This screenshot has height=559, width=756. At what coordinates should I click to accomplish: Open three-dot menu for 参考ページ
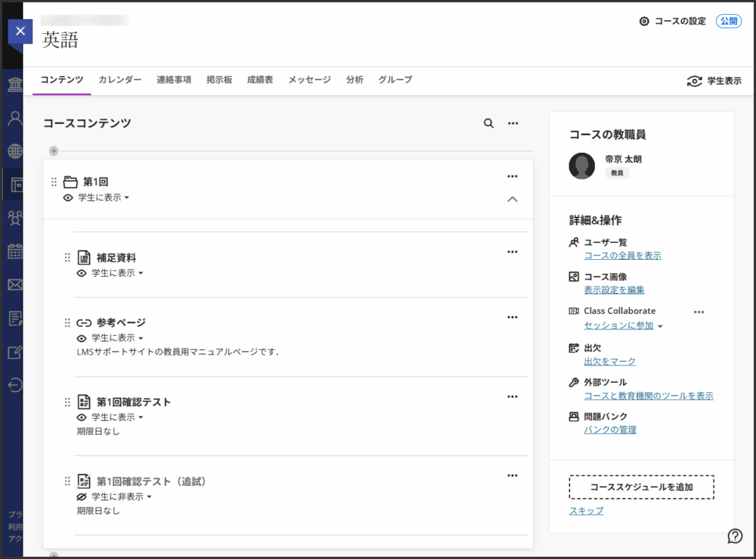(x=512, y=317)
